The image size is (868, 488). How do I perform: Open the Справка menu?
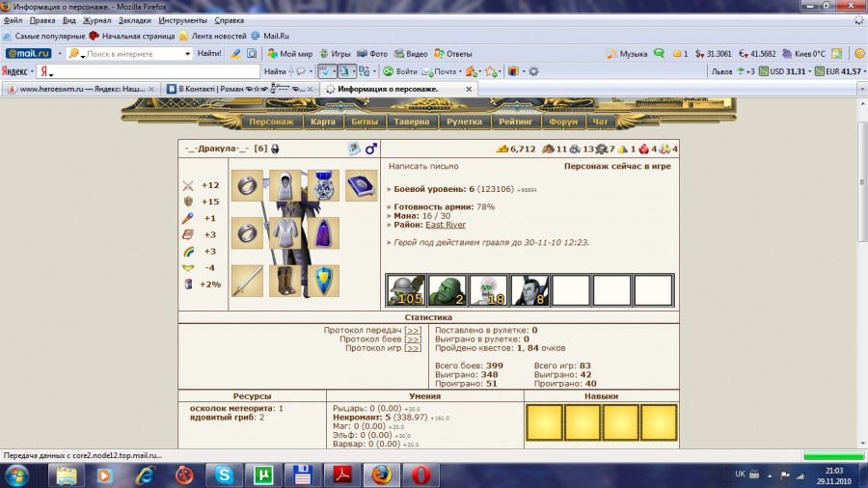(x=229, y=20)
